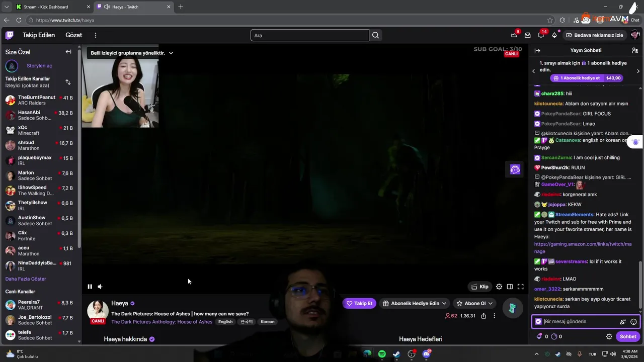Viewport: 644px width, 362px height.
Task: Open Steam from the taskbar
Action: 396,354
